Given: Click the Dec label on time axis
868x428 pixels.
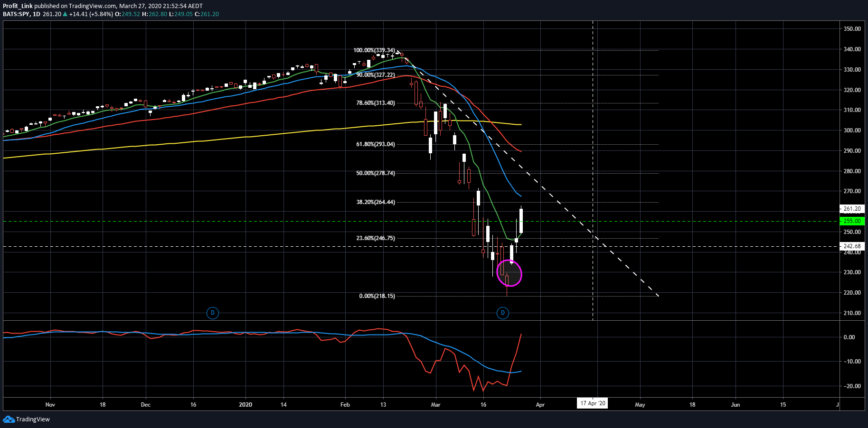Looking at the screenshot, I should click(146, 405).
